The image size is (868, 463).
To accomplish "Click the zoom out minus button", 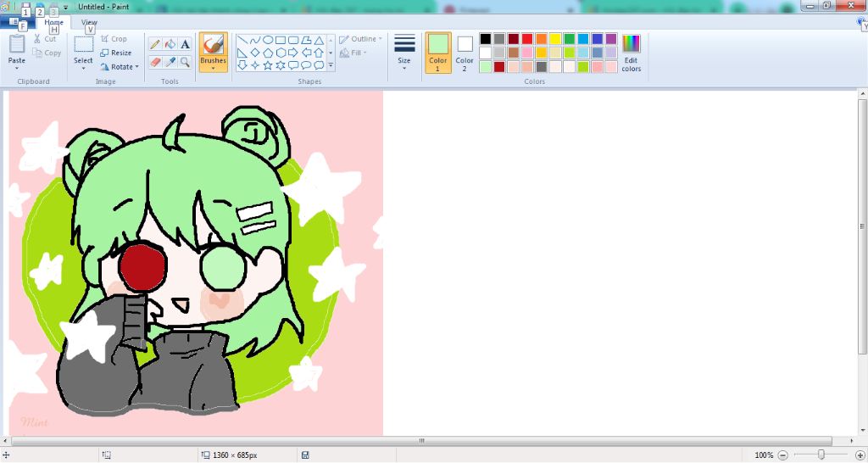I will (782, 455).
